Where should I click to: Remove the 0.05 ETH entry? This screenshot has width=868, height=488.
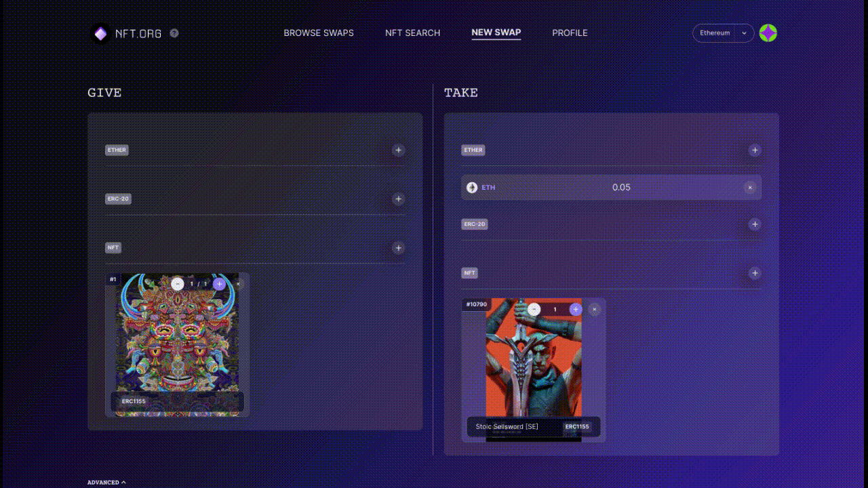click(749, 188)
